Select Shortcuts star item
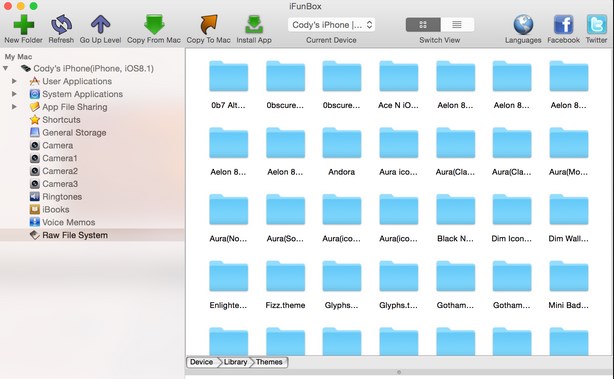 coord(61,119)
